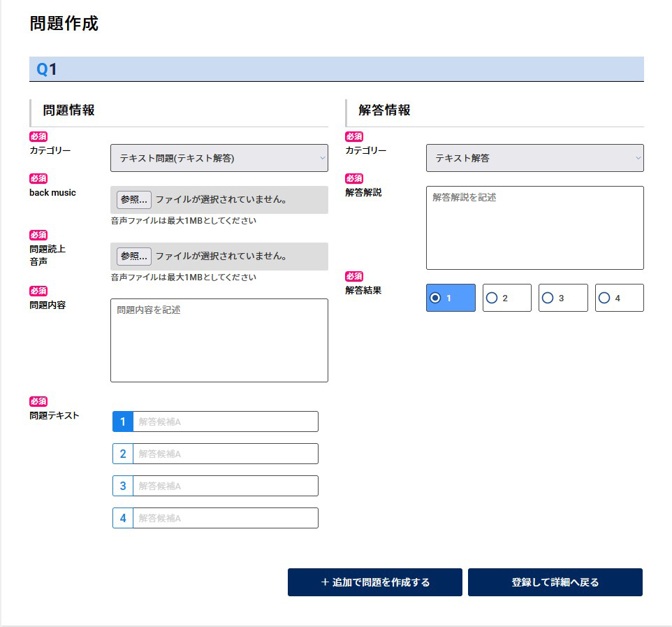Click 追加で問題を作成する button
The image size is (672, 627).
[x=375, y=582]
